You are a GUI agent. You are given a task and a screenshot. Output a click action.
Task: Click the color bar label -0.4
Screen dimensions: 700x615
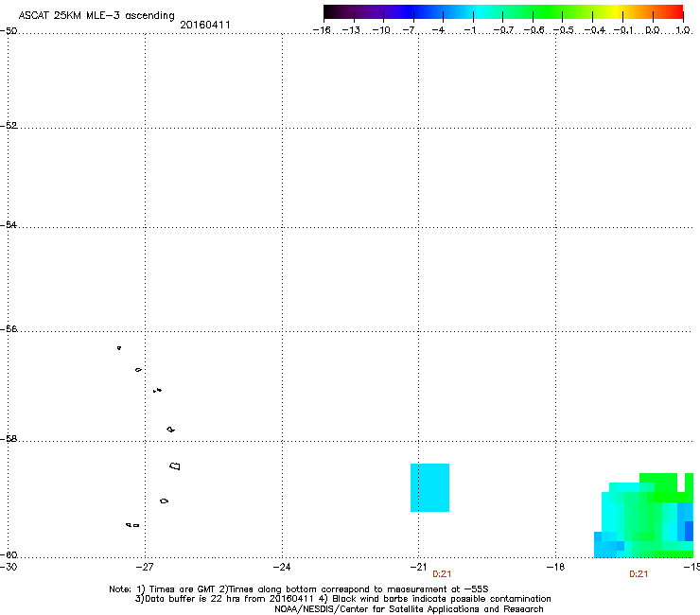(x=594, y=30)
